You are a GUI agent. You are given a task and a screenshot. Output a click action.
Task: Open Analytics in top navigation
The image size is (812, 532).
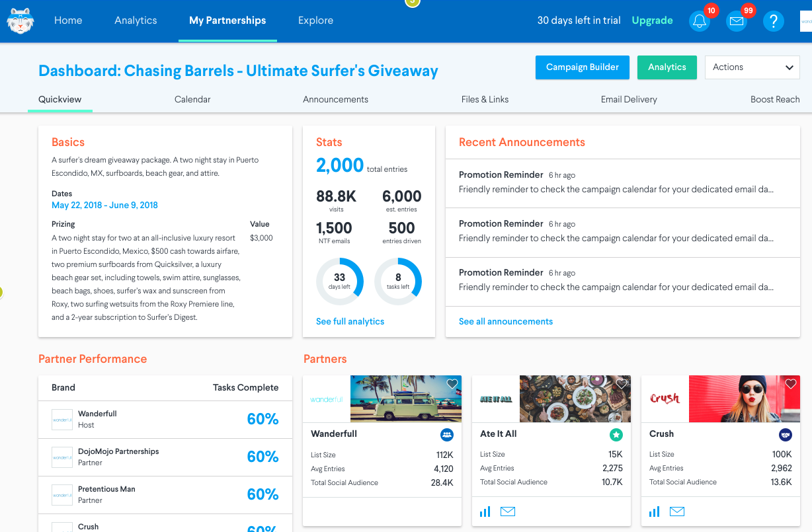136,20
